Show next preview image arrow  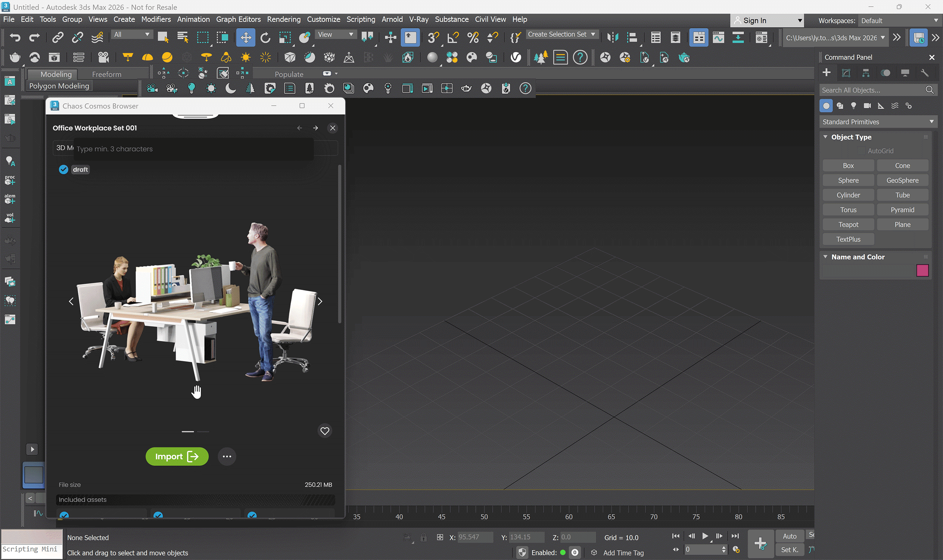pyautogui.click(x=320, y=302)
